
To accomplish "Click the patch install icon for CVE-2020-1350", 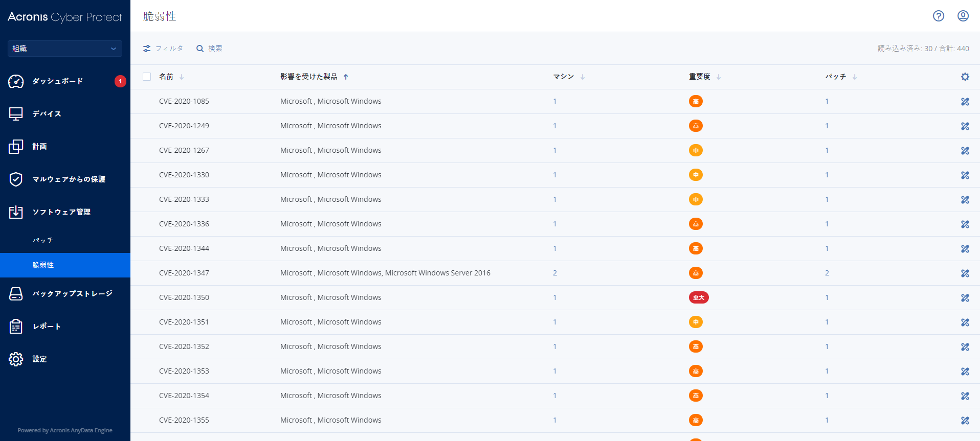I will coord(965,298).
